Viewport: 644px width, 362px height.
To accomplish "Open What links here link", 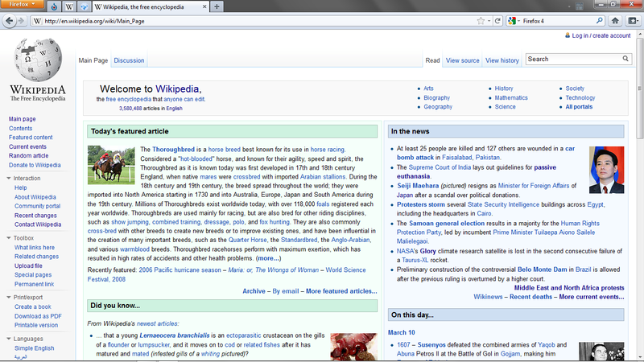I will [35, 248].
